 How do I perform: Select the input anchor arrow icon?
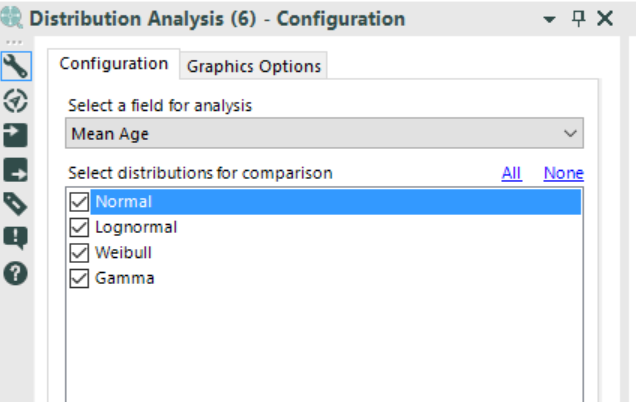point(16,134)
